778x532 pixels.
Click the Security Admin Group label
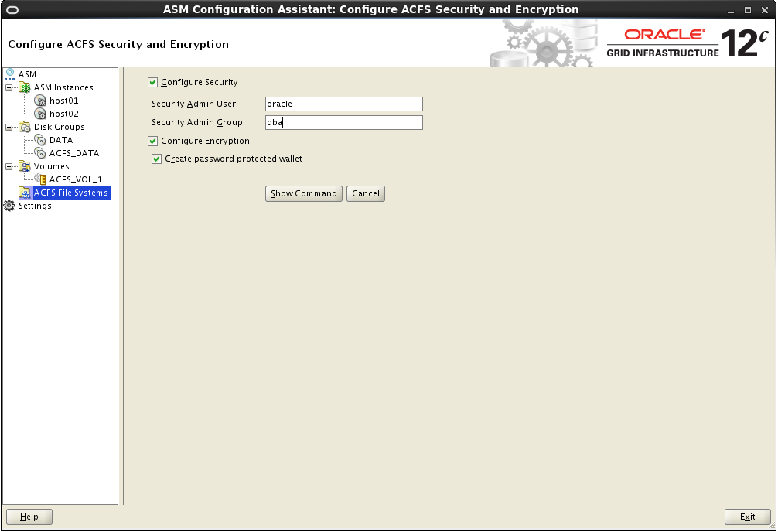coord(197,123)
